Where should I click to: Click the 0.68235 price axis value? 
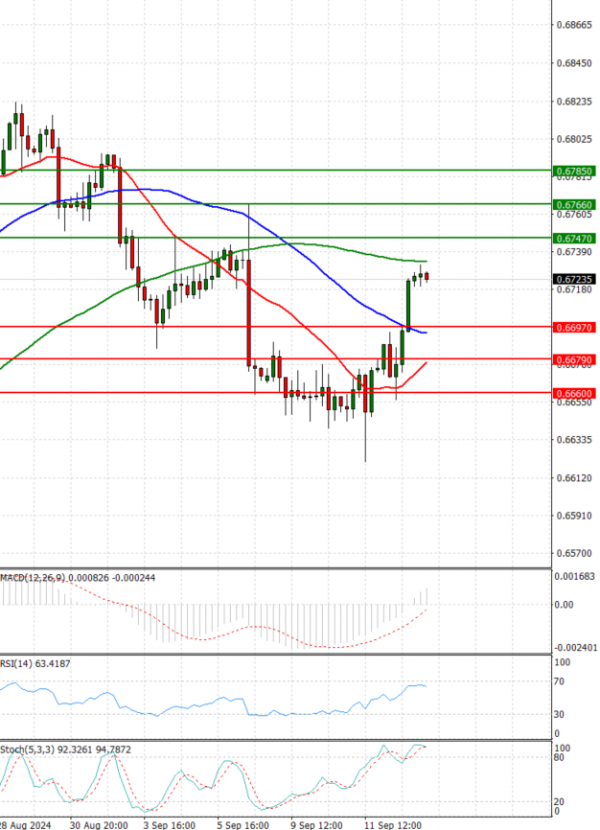tap(574, 101)
